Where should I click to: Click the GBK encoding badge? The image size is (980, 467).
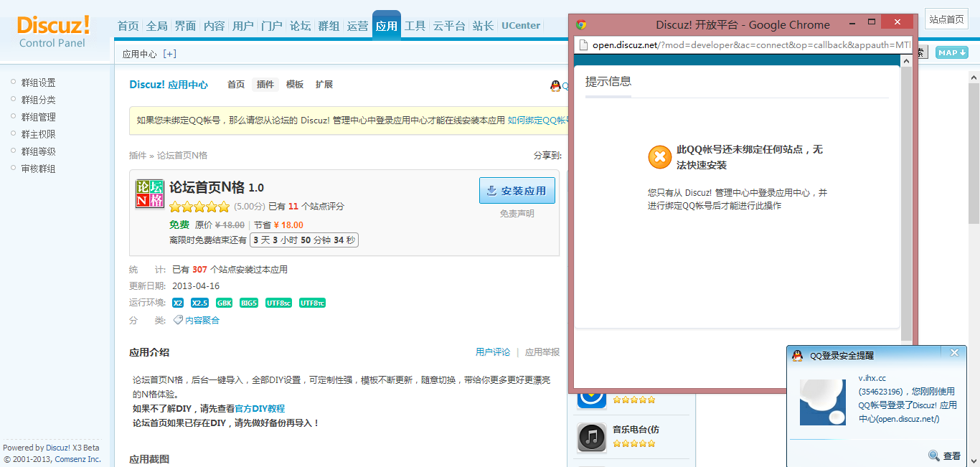[224, 303]
